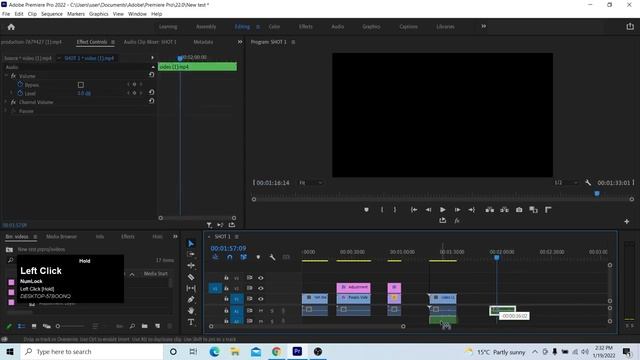Switch to the Metadata tab
This screenshot has width=640, height=360.
203,42
